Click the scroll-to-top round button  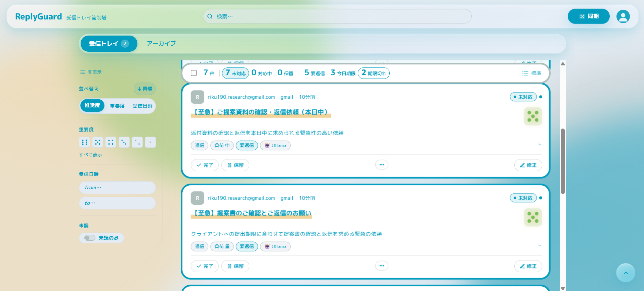coord(626,273)
